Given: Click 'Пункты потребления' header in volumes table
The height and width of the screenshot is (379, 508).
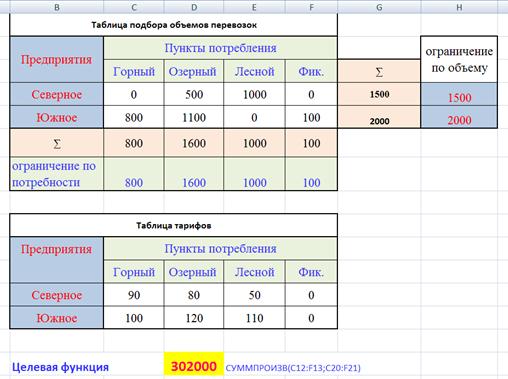Looking at the screenshot, I should [220, 48].
